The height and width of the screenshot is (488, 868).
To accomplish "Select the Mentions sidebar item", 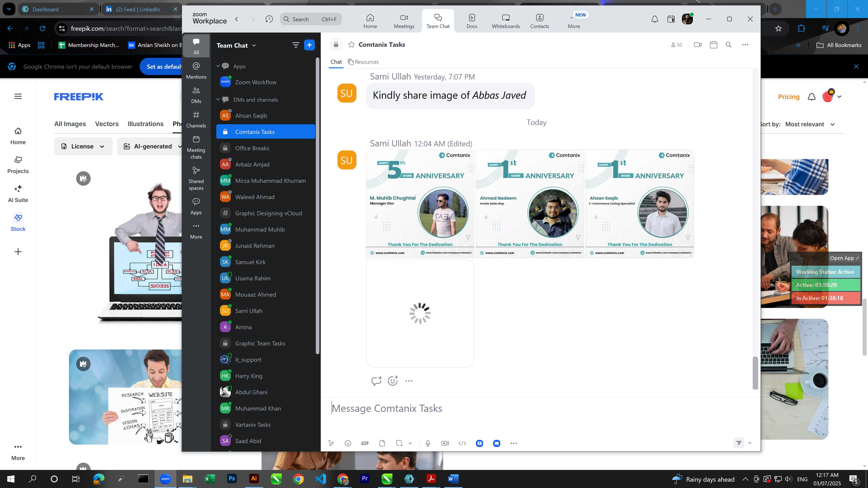I will click(x=196, y=70).
